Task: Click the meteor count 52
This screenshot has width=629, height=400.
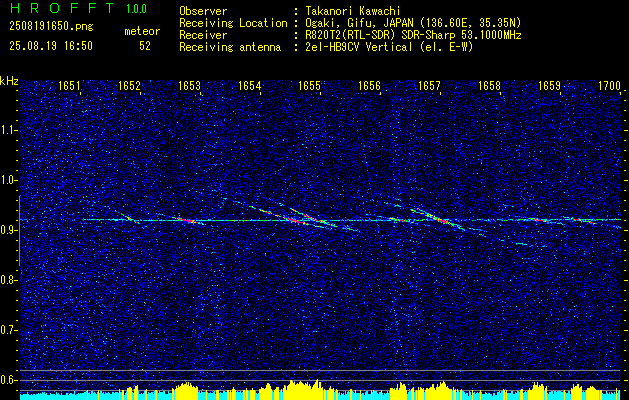Action: click(x=145, y=46)
